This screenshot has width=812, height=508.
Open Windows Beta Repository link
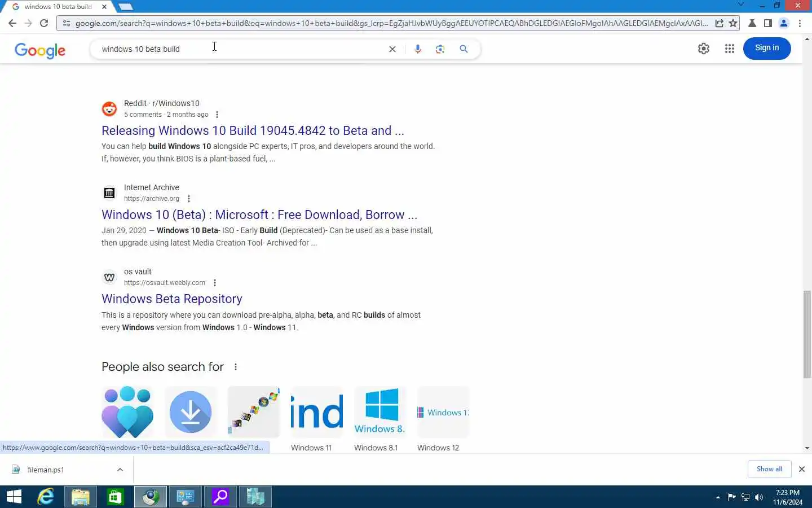[x=172, y=299]
